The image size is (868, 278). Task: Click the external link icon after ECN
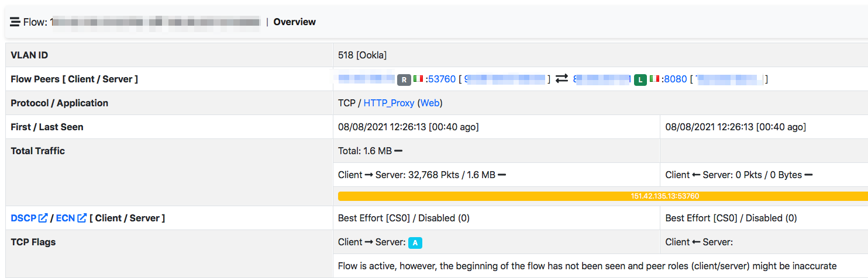coord(82,218)
